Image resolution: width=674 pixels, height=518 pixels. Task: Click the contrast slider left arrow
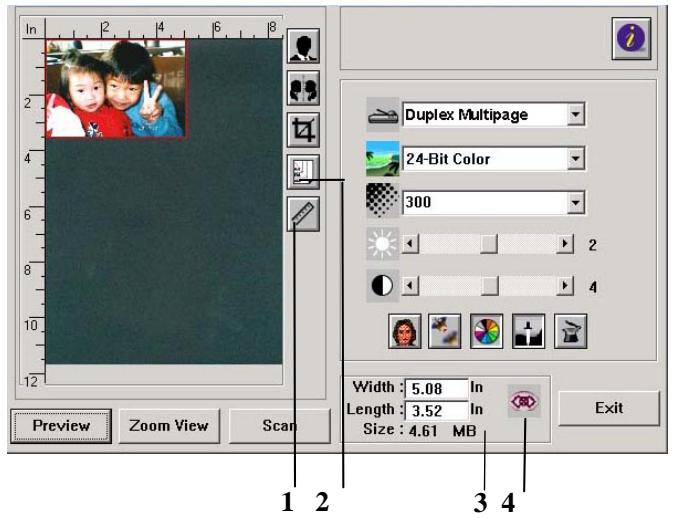[411, 286]
